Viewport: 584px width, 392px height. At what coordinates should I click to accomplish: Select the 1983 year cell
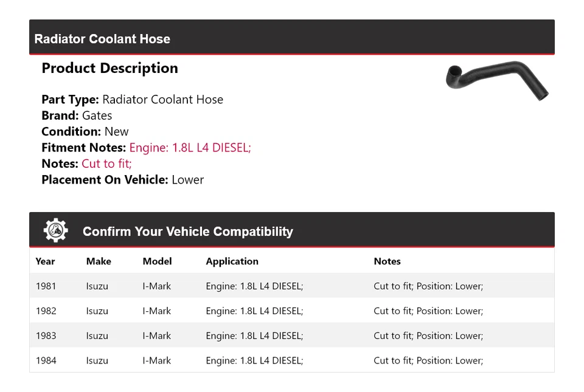[x=46, y=336]
